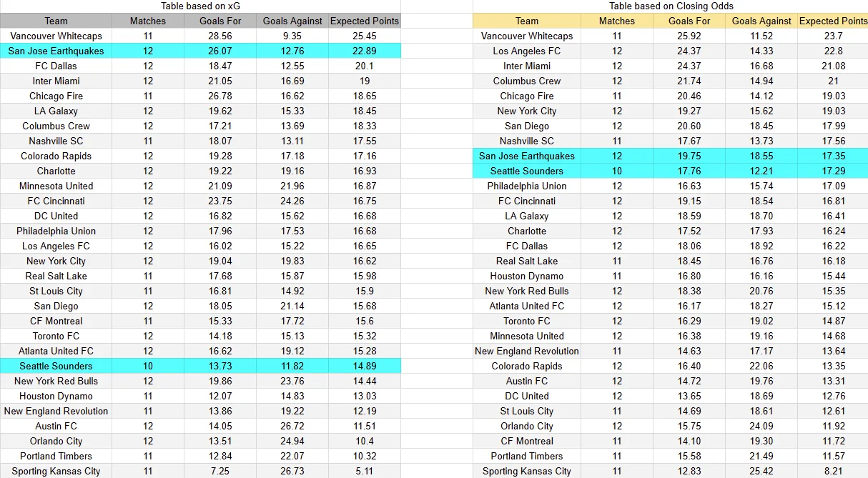Screen dimensions: 868x478
Task: Select LA Galaxy in Closing Odds table
Action: (x=527, y=216)
